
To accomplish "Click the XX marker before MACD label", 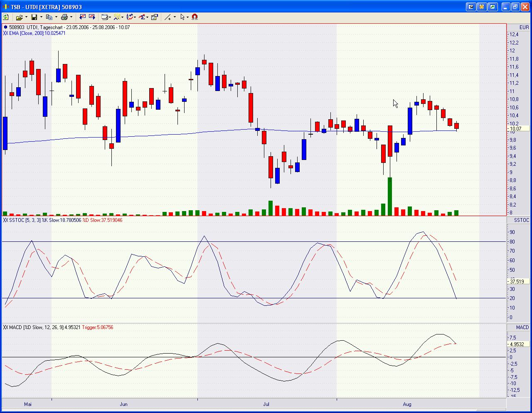I will 5,327.
